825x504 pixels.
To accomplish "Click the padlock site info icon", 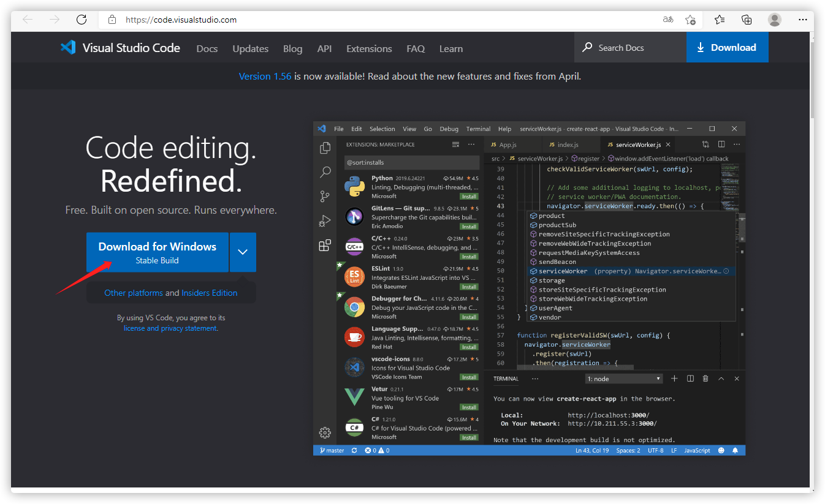I will (112, 20).
